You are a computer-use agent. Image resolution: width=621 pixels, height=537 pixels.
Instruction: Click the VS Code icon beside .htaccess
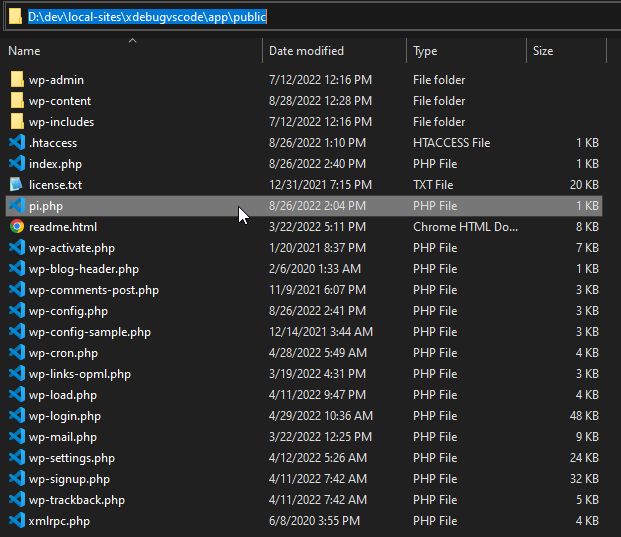pyautogui.click(x=17, y=142)
